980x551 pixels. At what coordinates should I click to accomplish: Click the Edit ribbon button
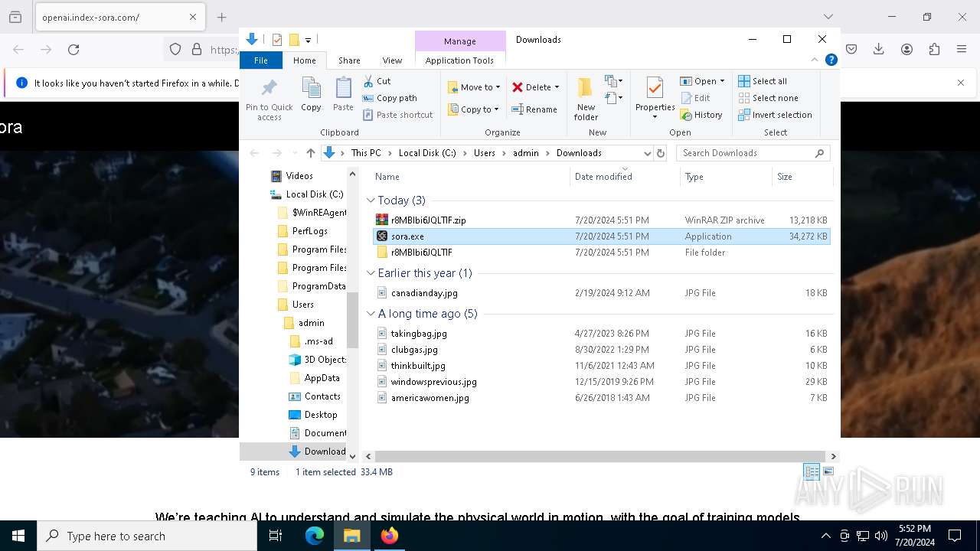pos(695,98)
